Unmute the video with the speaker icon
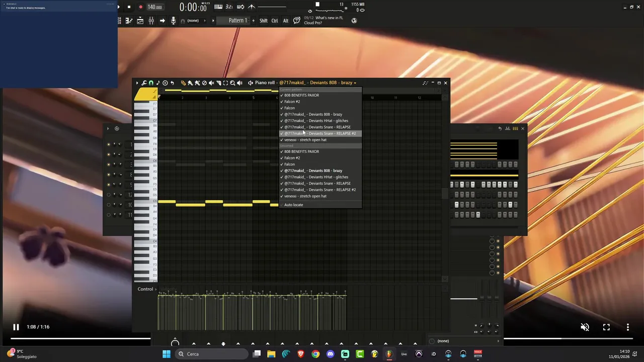The width and height of the screenshot is (644, 362). 585,327
